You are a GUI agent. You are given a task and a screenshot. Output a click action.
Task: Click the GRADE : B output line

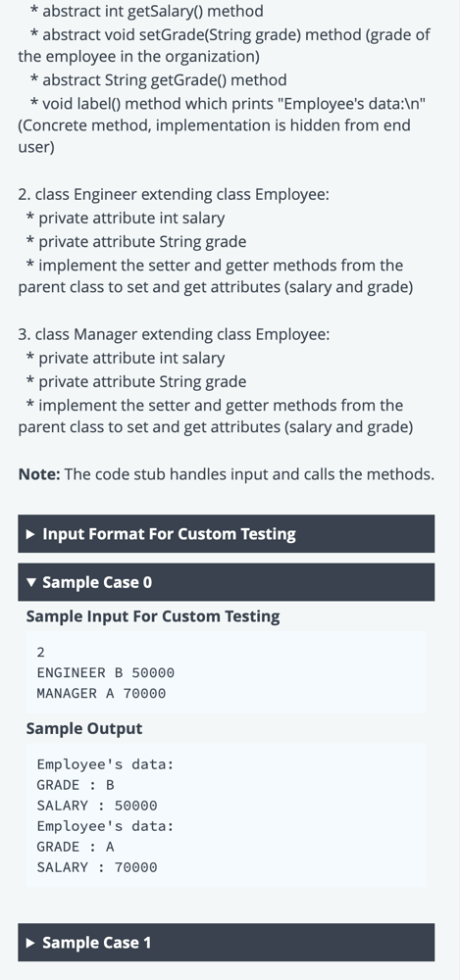76,785
